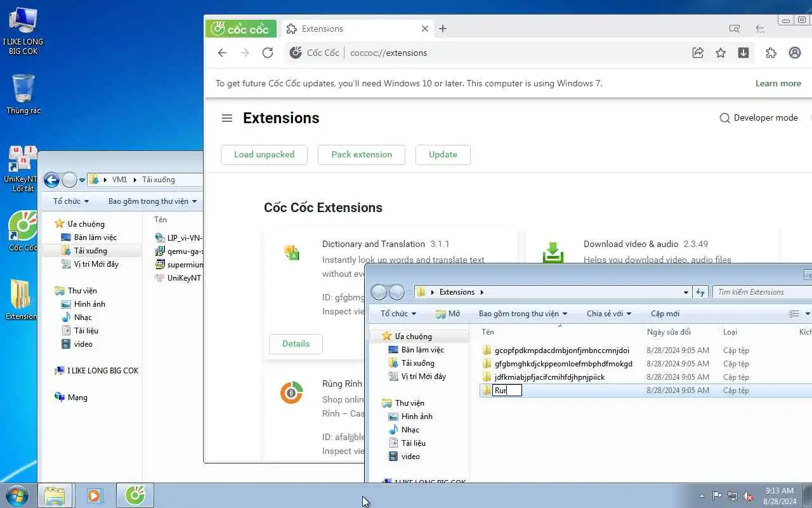Go back in the Tải xuống explorer window
The height and width of the screenshot is (508, 812).
pos(51,180)
